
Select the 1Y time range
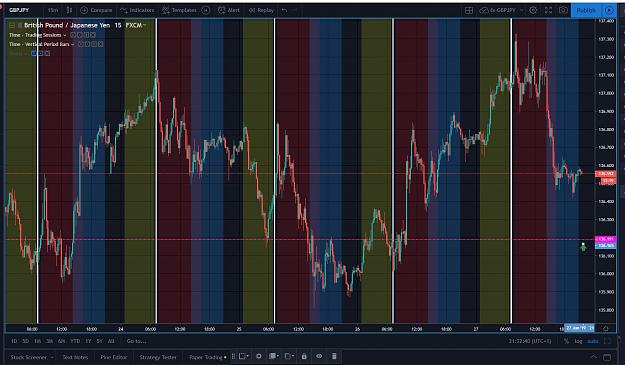pos(88,341)
